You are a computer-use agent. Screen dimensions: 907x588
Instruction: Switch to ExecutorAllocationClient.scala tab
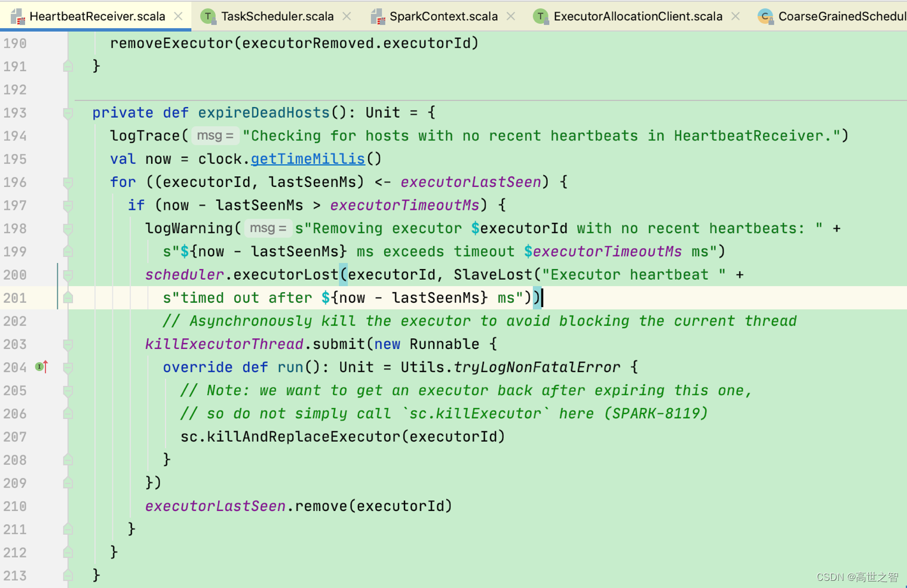click(x=638, y=16)
